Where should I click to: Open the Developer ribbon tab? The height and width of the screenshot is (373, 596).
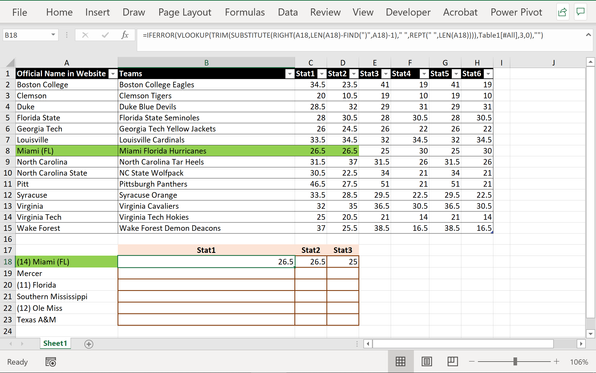point(408,13)
